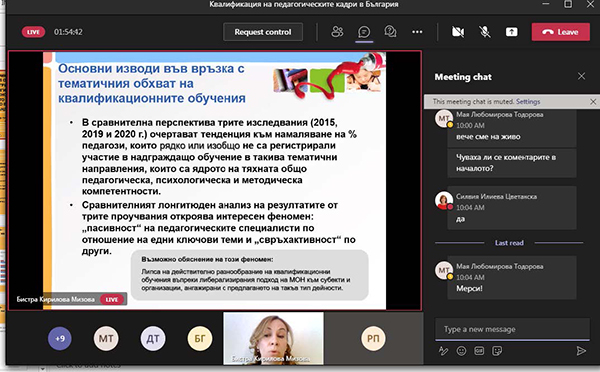Select the МТ participant avatar in roster strip

(106, 338)
